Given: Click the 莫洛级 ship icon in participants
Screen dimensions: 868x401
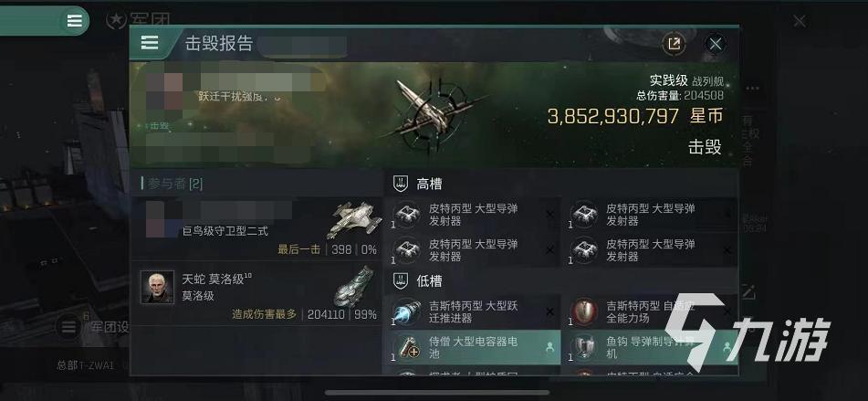Looking at the screenshot, I should click(354, 286).
